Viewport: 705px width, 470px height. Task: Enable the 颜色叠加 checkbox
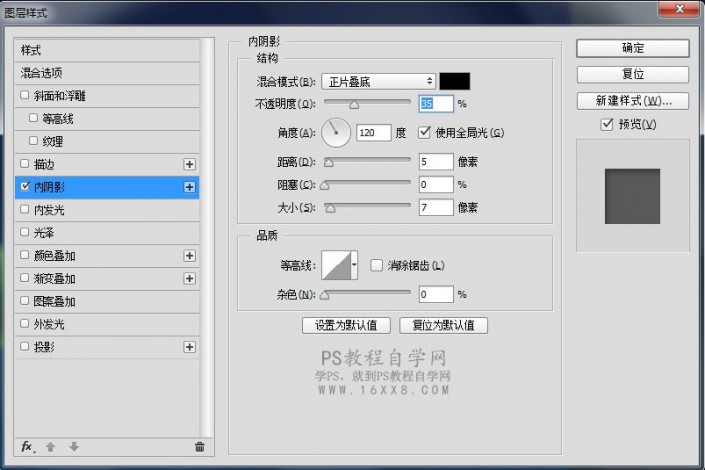point(25,255)
